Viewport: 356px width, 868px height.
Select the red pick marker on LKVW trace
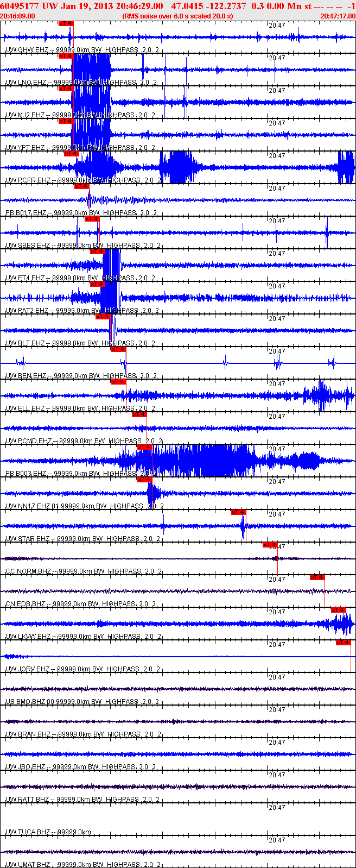pos(339,610)
